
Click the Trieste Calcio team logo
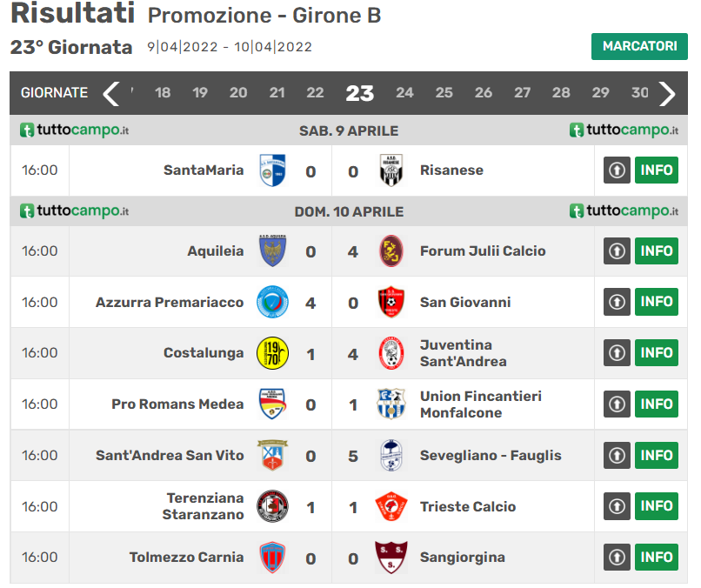(x=391, y=506)
